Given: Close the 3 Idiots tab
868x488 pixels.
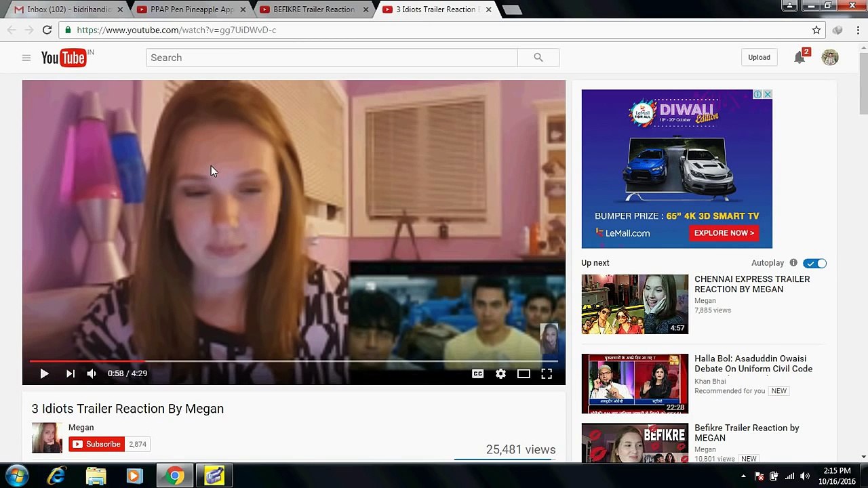Looking at the screenshot, I should pos(488,9).
